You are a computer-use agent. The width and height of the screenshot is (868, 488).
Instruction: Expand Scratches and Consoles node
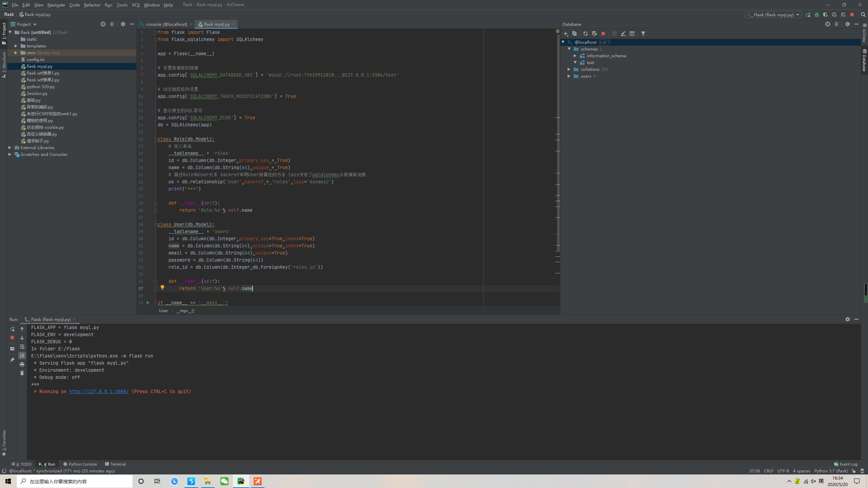(x=10, y=154)
